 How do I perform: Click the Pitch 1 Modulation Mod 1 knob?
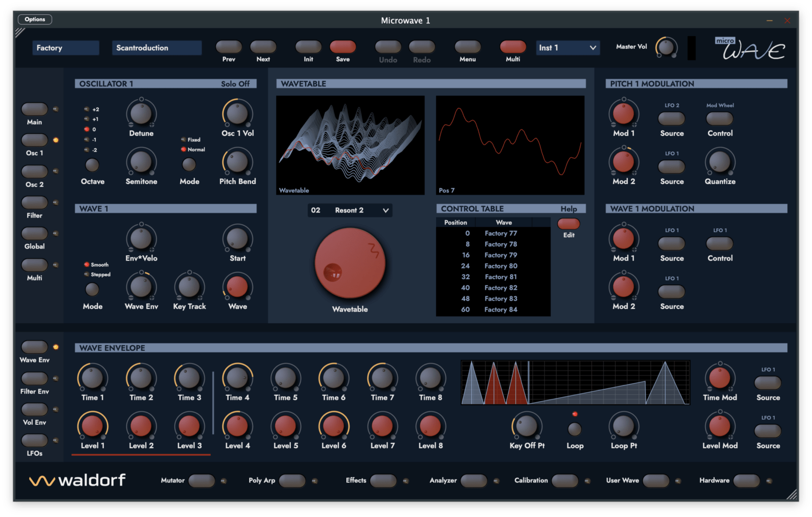[x=623, y=114]
